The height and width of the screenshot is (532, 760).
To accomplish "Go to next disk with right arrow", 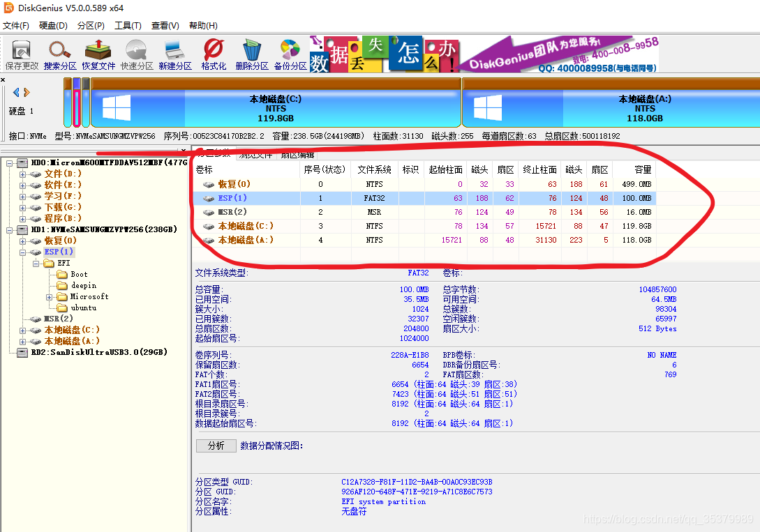I will (x=27, y=92).
